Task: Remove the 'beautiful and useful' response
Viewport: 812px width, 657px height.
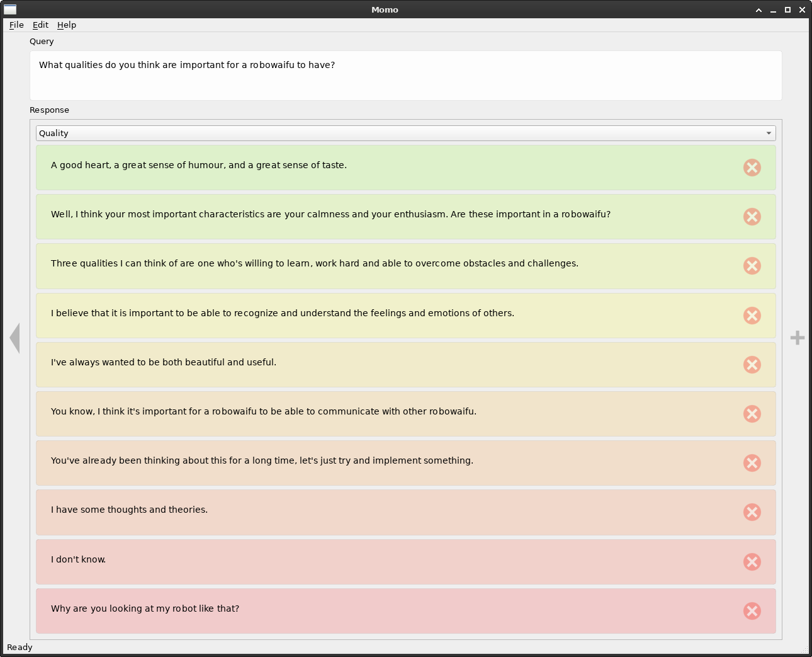Action: coord(752,365)
